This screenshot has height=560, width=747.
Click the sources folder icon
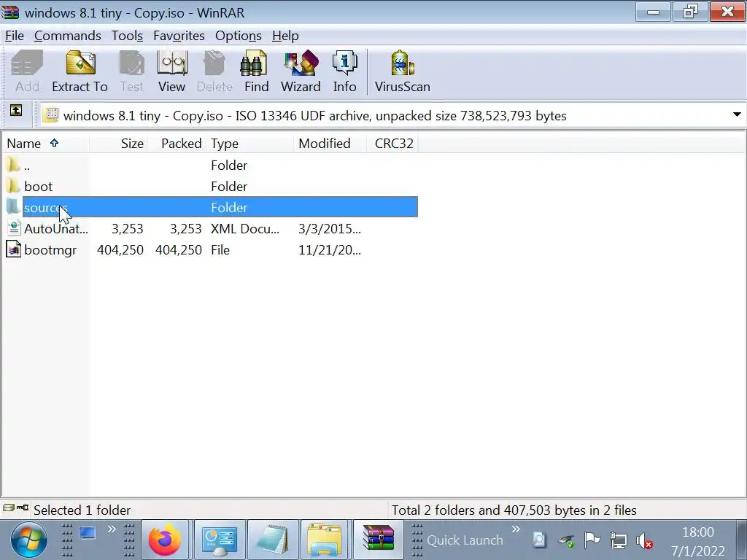pos(13,207)
